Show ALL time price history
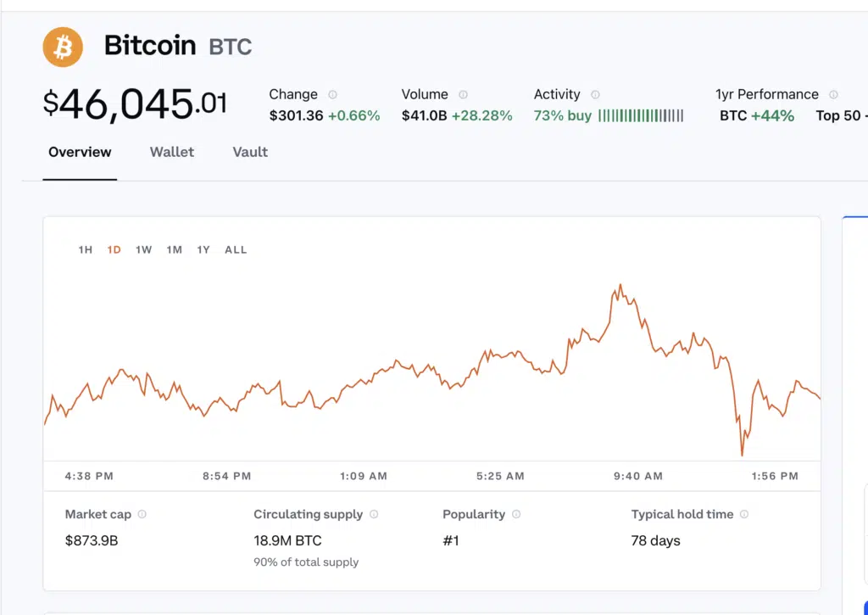 (x=236, y=249)
